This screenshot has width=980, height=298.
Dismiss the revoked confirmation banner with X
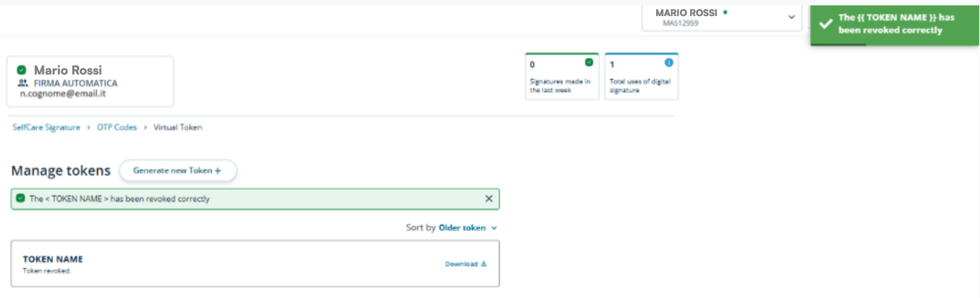488,199
